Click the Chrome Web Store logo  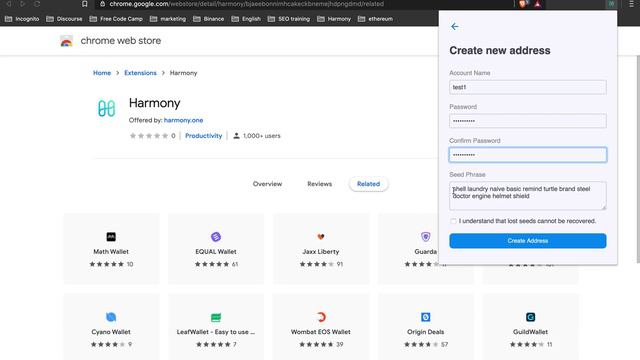pos(67,41)
